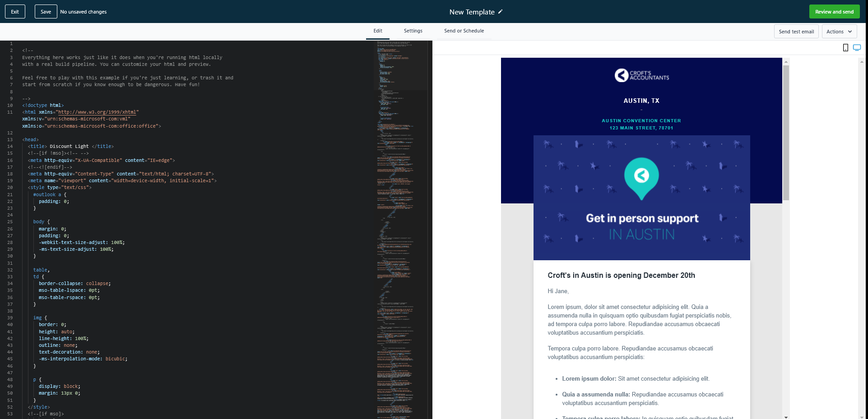
Task: Click the Croft's in Austin is opening heading
Action: [621, 275]
